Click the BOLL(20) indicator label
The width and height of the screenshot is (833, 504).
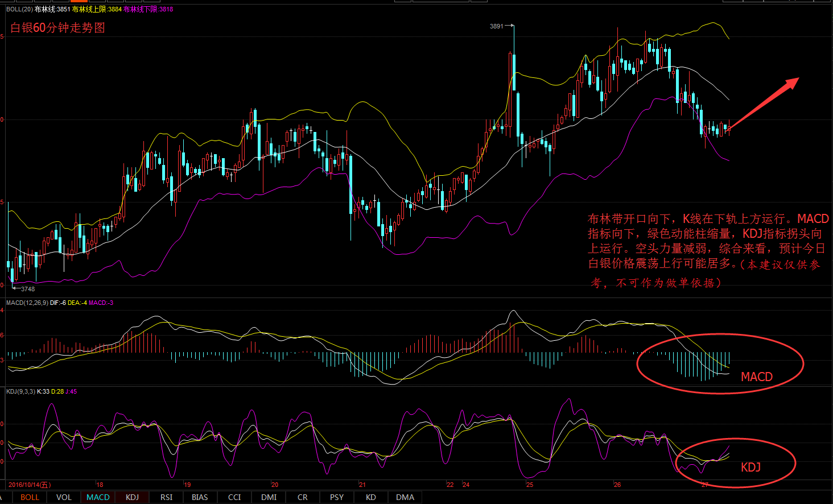[x=19, y=9]
